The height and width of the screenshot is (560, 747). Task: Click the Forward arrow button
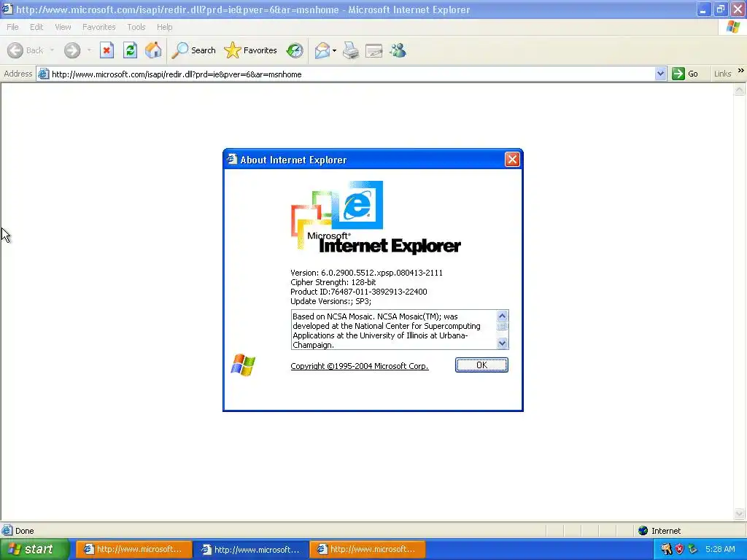coord(72,50)
